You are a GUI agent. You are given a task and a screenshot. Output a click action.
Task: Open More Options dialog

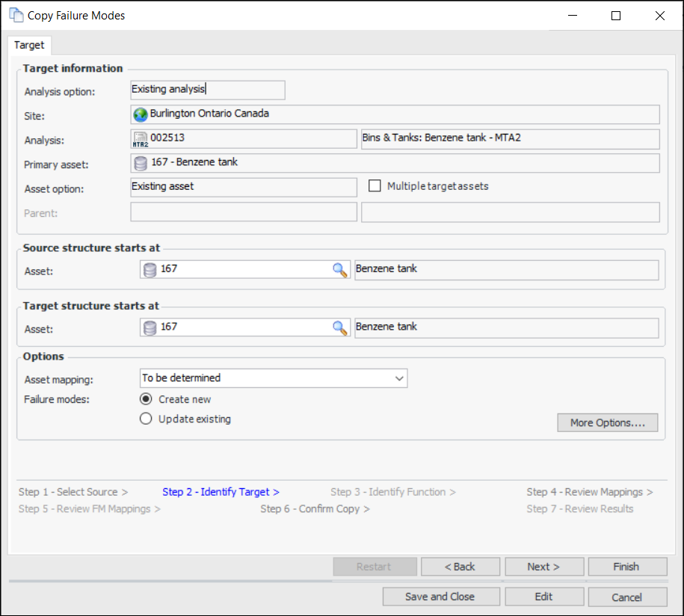[x=607, y=422]
